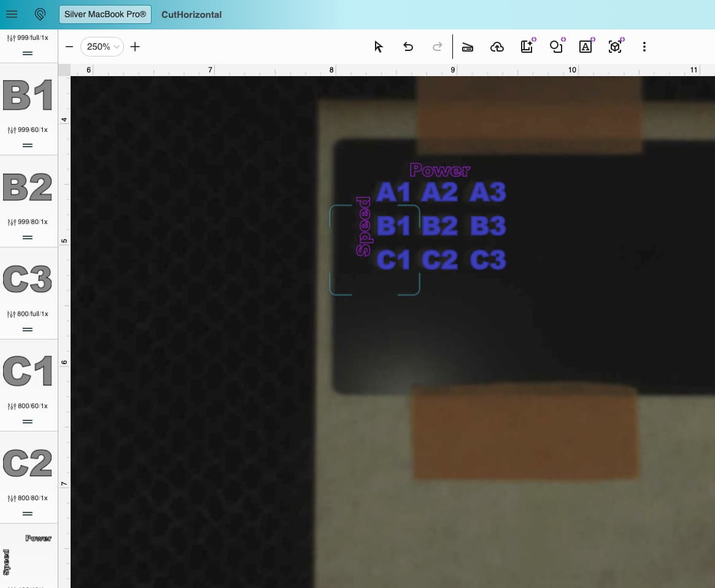Click the Glowforge home logo icon
Image resolution: width=715 pixels, height=588 pixels.
point(41,14)
